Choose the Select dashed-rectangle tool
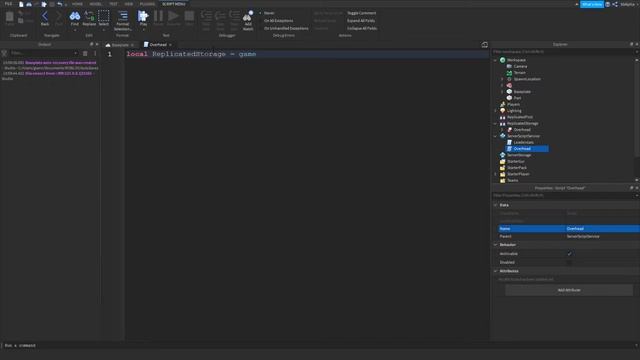640x360 pixels. click(x=104, y=18)
